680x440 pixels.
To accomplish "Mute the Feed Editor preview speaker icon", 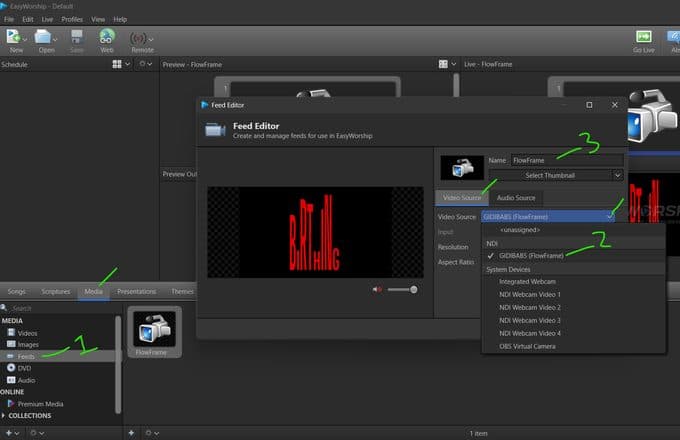I will [377, 290].
